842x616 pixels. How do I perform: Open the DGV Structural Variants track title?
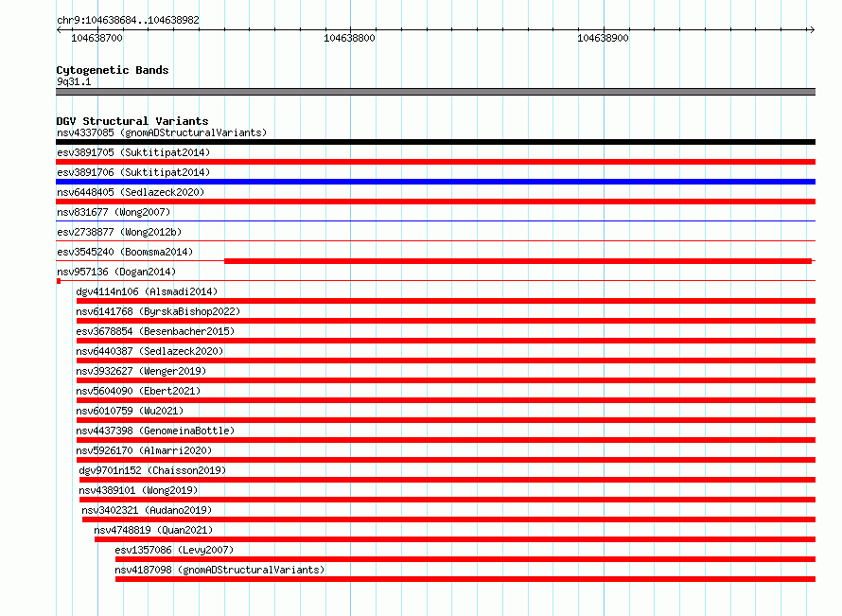(x=132, y=121)
